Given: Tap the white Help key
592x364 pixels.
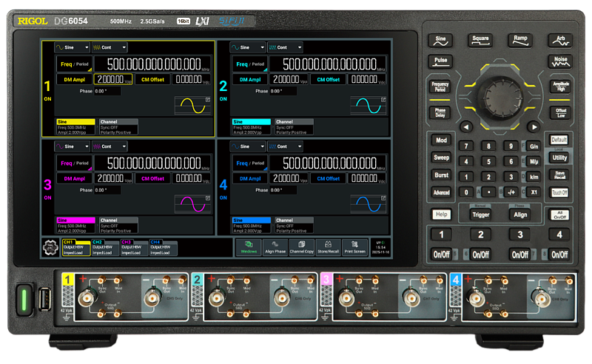Looking at the screenshot, I should tap(441, 215).
